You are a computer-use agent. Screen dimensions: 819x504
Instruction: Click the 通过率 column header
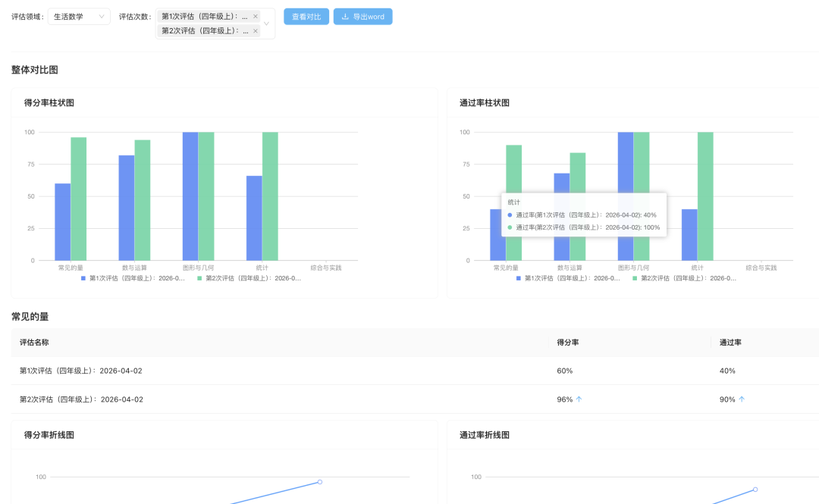(730, 343)
